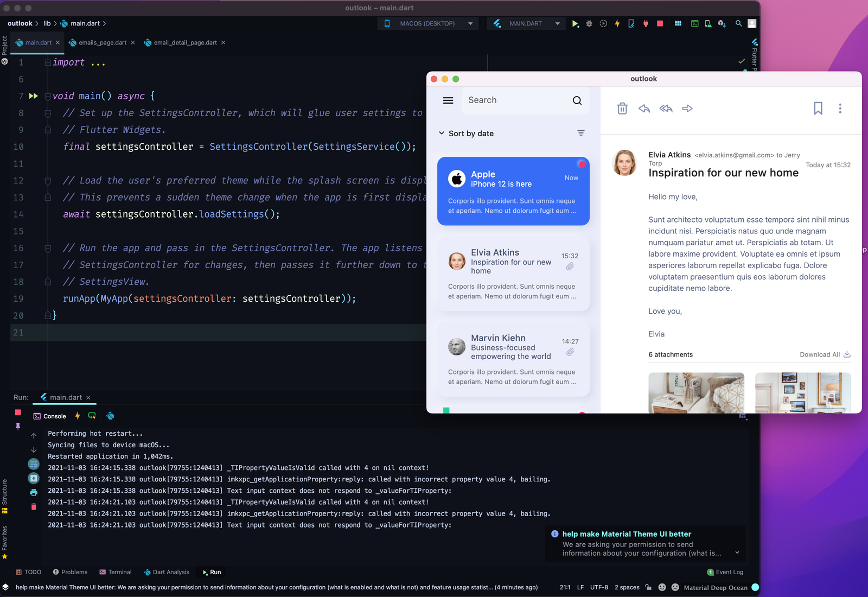Click the filter icon beside Sort by date

(x=580, y=134)
